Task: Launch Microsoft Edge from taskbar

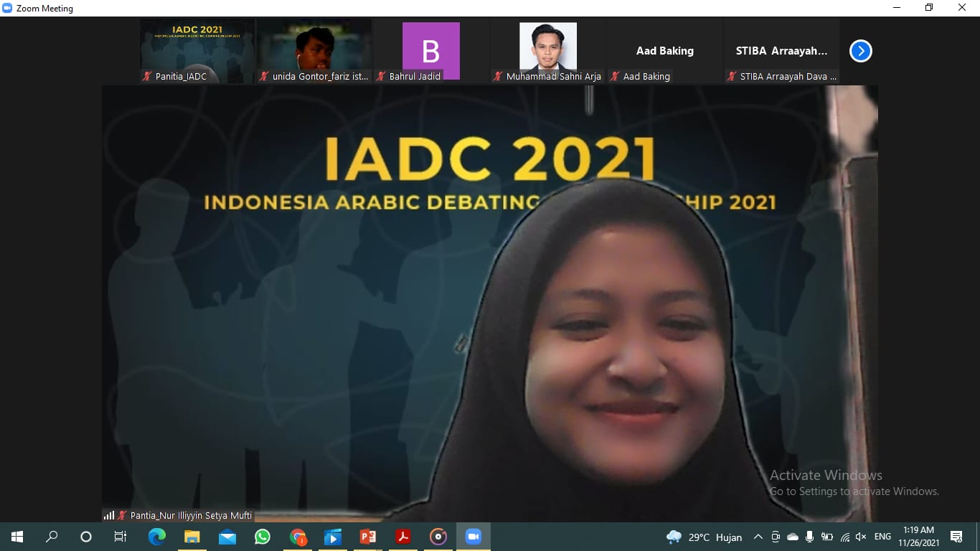Action: tap(156, 537)
